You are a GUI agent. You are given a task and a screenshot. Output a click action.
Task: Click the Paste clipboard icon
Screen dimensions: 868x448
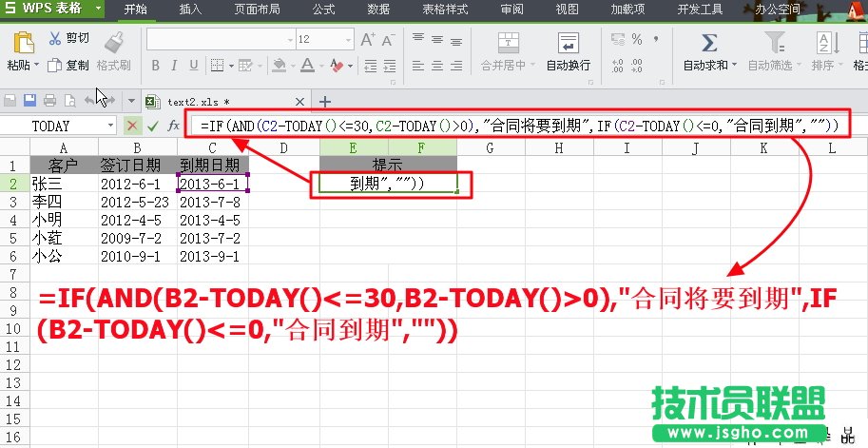(23, 43)
